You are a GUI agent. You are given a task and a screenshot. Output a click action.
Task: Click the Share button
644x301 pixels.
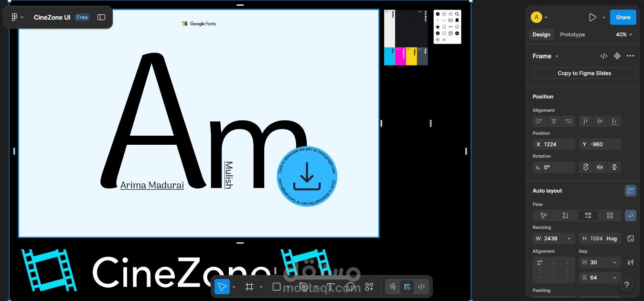[x=623, y=17]
